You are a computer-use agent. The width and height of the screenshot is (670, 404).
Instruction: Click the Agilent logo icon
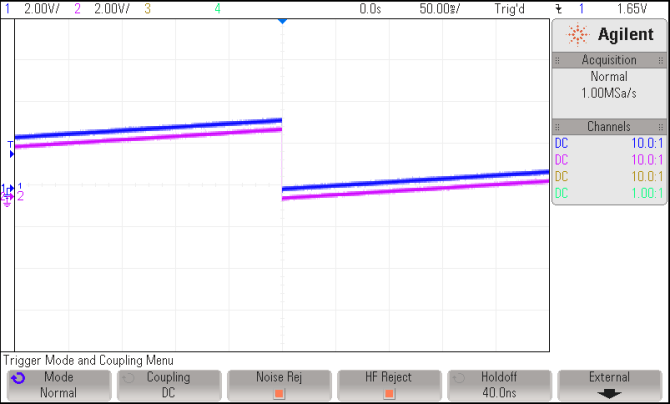[578, 35]
